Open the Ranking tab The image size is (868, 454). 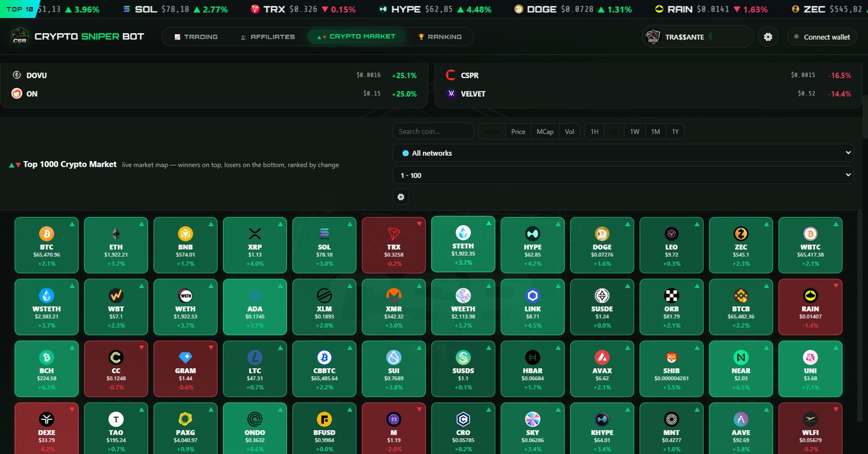tap(440, 36)
